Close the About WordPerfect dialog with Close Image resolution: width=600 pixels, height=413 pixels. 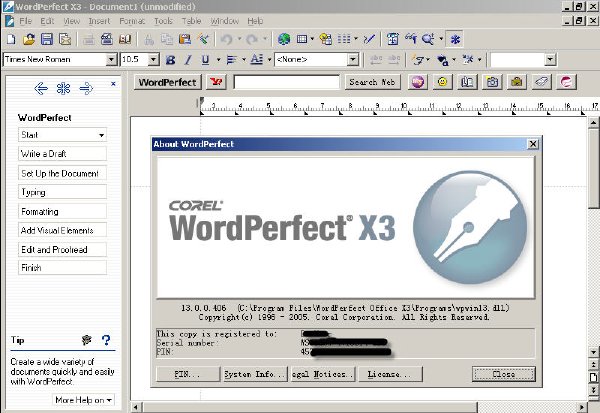tap(504, 374)
